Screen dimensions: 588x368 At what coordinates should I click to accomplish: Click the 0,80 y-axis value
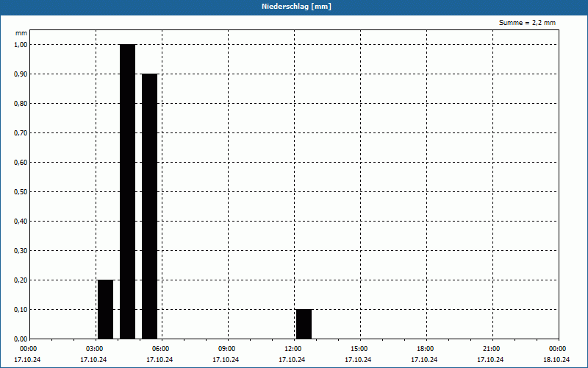(x=21, y=104)
